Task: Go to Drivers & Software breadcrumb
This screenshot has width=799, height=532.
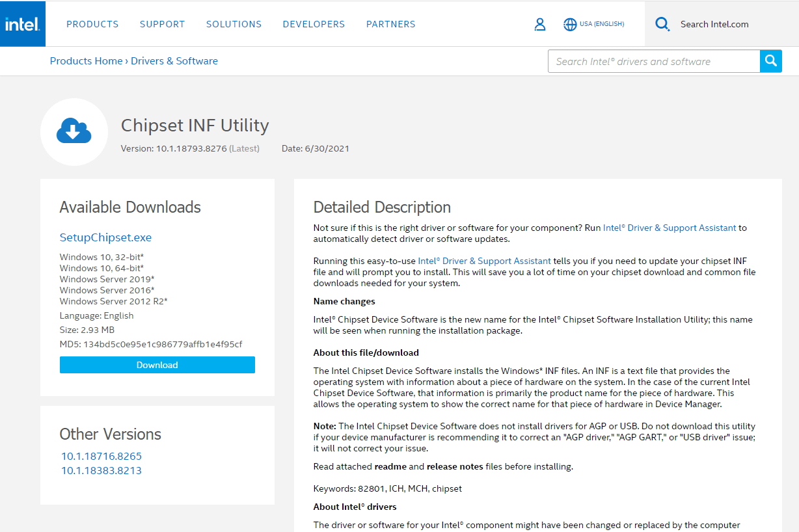Action: coord(174,61)
